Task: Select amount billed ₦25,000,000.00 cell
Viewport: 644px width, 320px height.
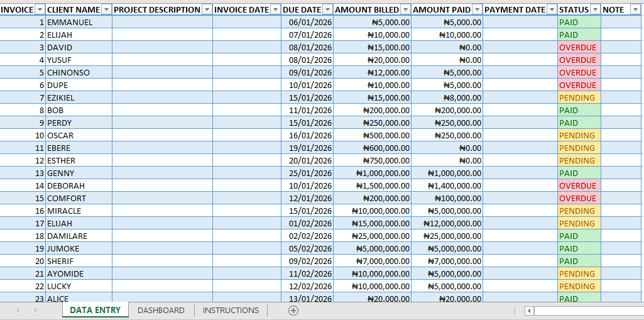Action: (x=372, y=236)
